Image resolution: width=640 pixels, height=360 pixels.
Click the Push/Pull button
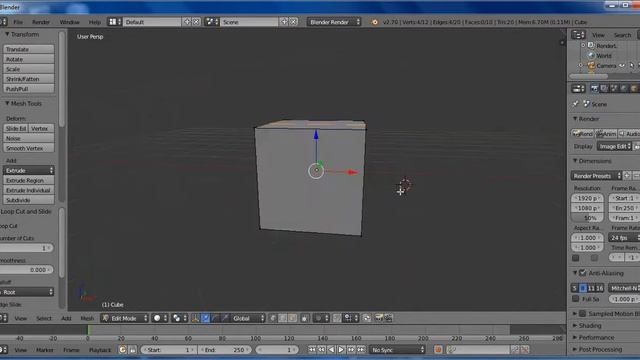click(29, 89)
